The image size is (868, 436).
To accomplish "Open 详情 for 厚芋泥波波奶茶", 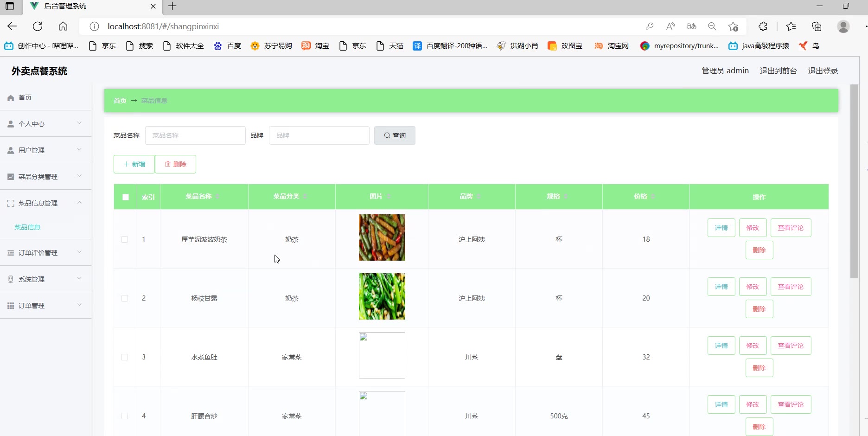I will 721,228.
